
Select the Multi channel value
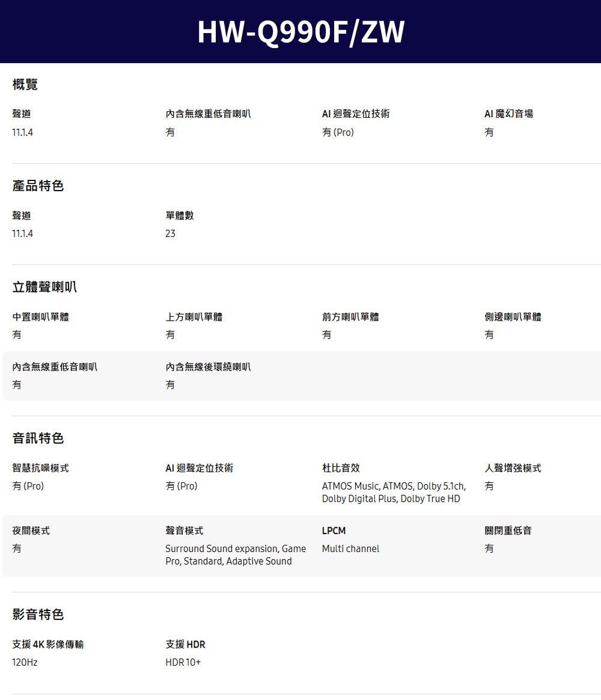coord(351,548)
